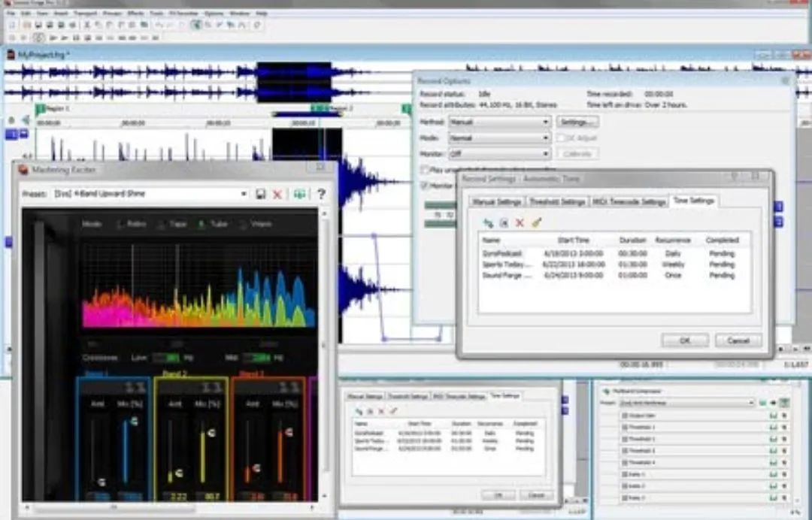
Task: Delete scheduled recording with red X icon
Action: [x=520, y=223]
